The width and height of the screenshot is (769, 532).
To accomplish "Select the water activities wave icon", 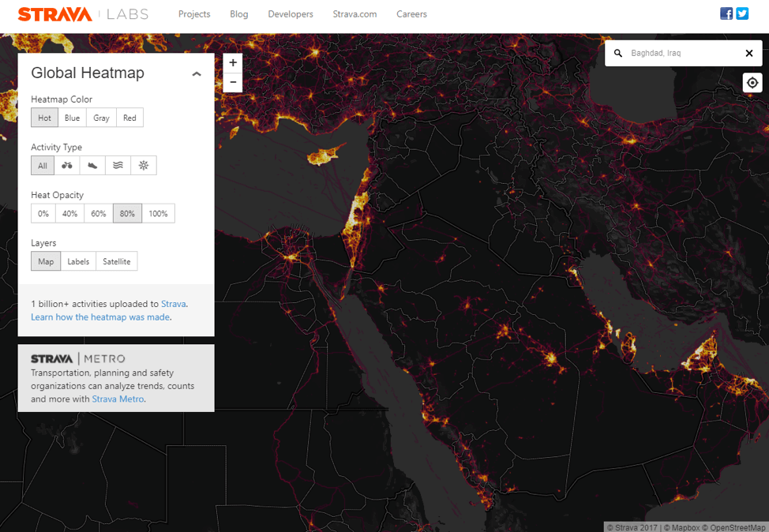I will tap(118, 166).
